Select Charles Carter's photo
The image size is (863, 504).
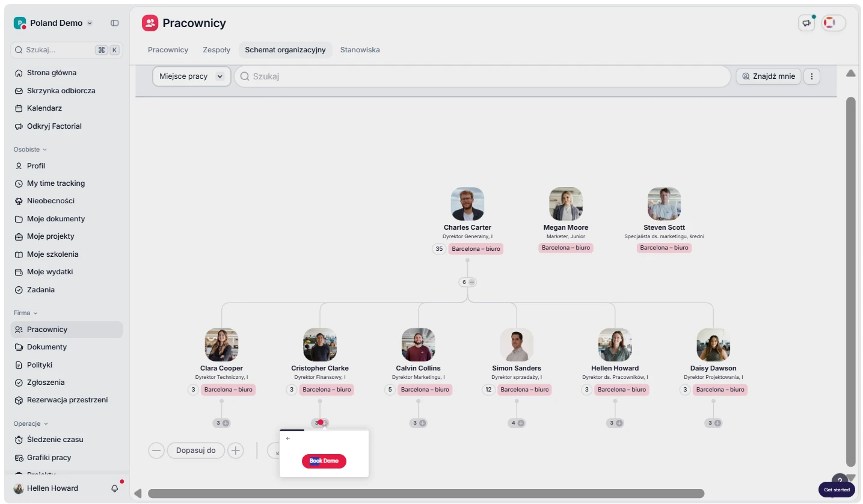click(x=467, y=204)
